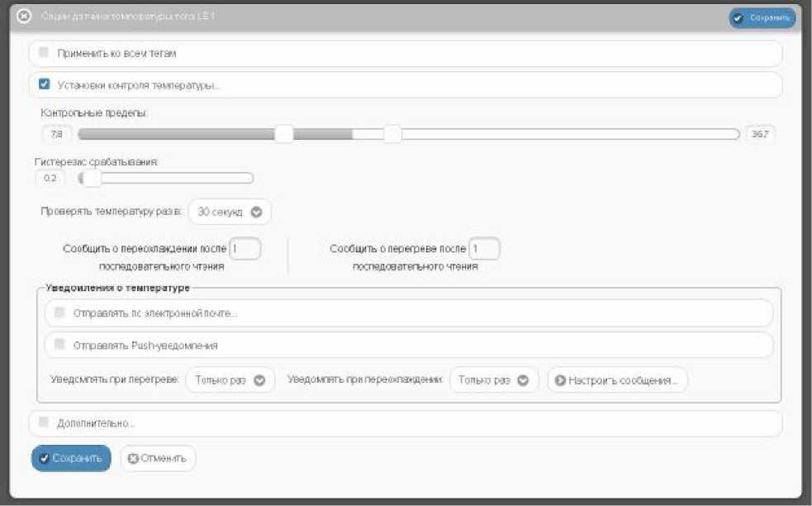The image size is (812, 506).
Task: Enable 'Применить ко всем тегам' checkbox
Action: (x=44, y=52)
